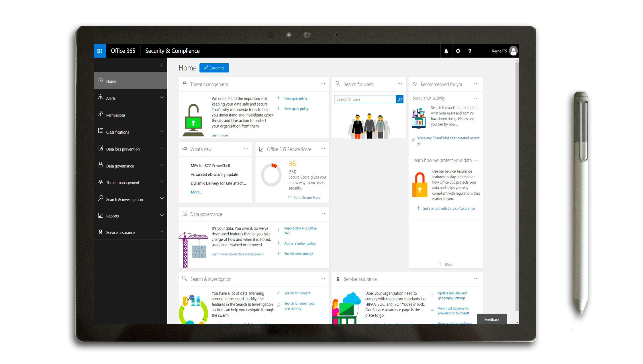This screenshot has height=364, width=643.
Task: Open Search & investigation card options menu
Action: (323, 278)
